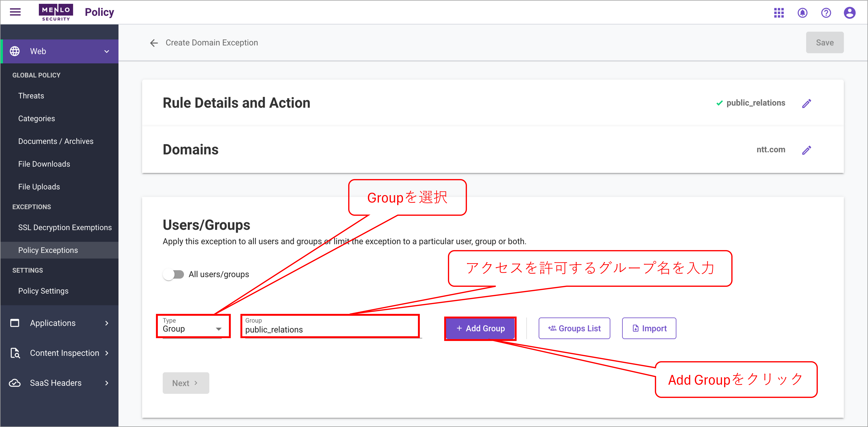The image size is (868, 427).
Task: Click the Save button
Action: 825,42
